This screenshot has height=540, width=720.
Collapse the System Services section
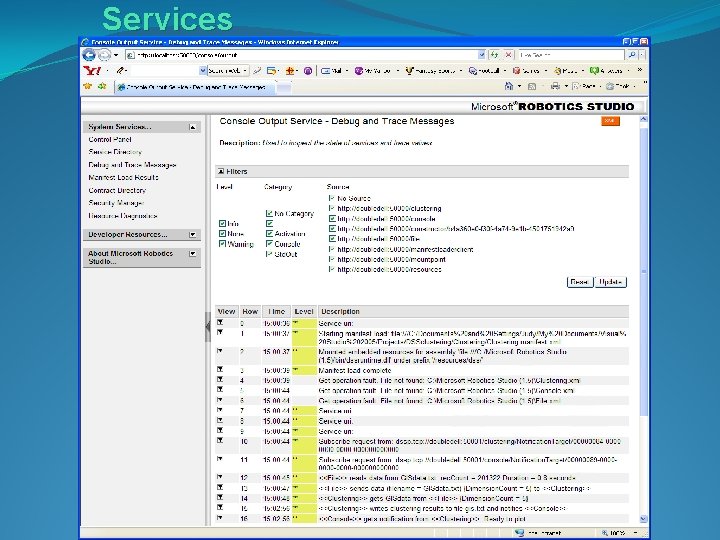click(193, 127)
